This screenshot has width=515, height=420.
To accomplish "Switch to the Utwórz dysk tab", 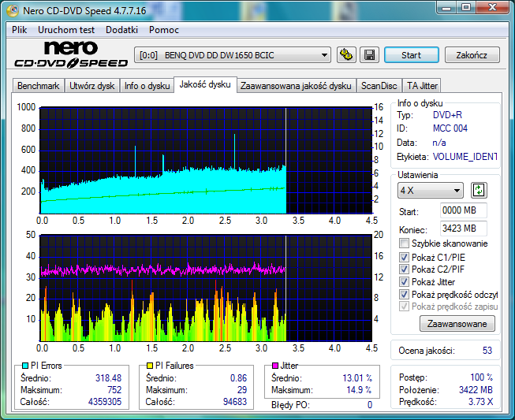I will coord(92,86).
